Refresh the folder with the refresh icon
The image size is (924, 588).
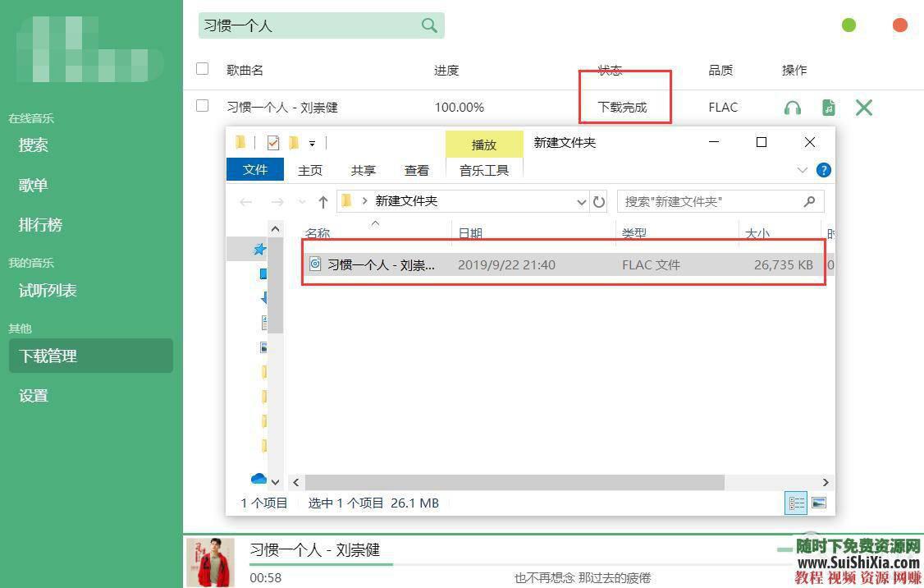pyautogui.click(x=598, y=201)
